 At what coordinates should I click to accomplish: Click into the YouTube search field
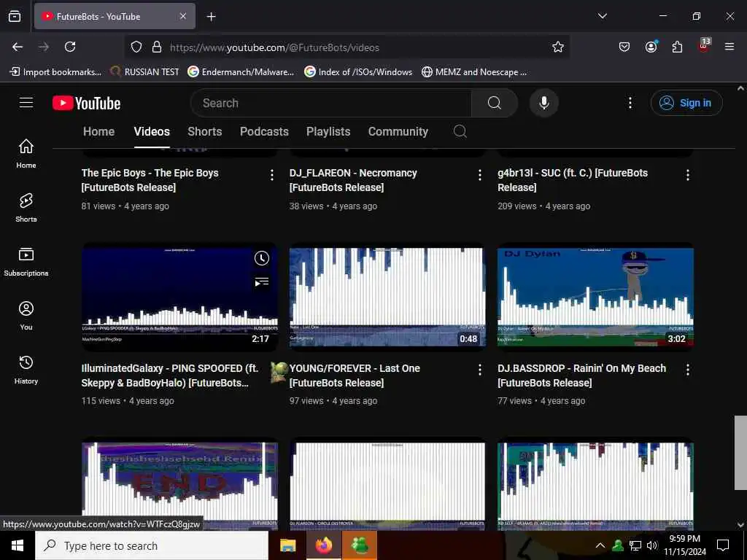pos(330,103)
